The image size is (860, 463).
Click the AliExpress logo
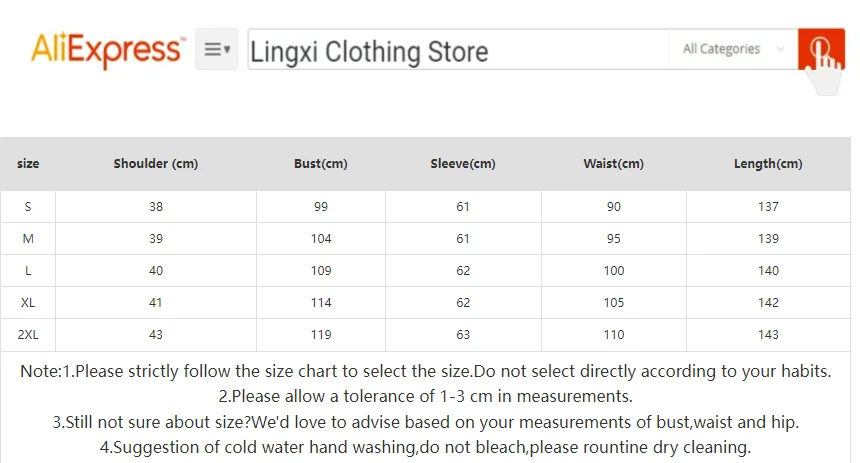108,50
